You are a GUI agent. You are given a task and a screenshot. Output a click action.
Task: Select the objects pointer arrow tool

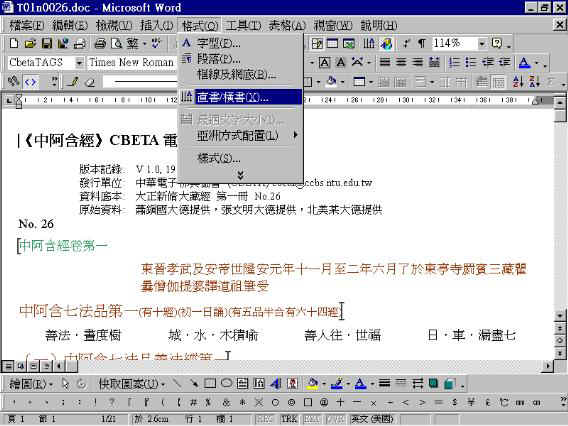pyautogui.click(x=65, y=383)
